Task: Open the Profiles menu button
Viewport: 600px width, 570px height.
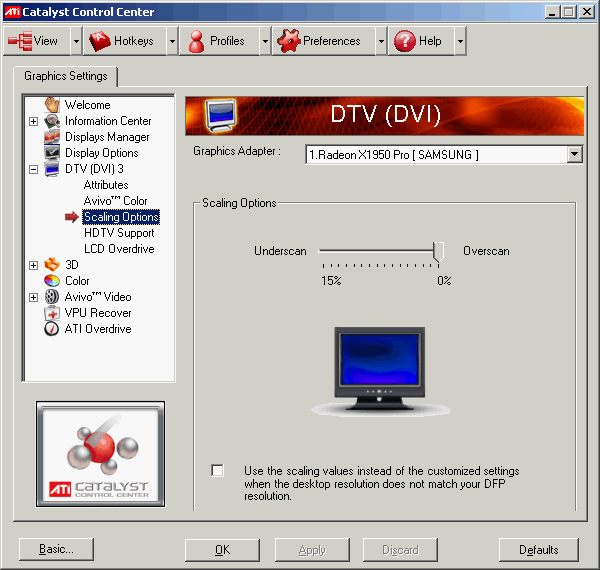Action: (220, 41)
